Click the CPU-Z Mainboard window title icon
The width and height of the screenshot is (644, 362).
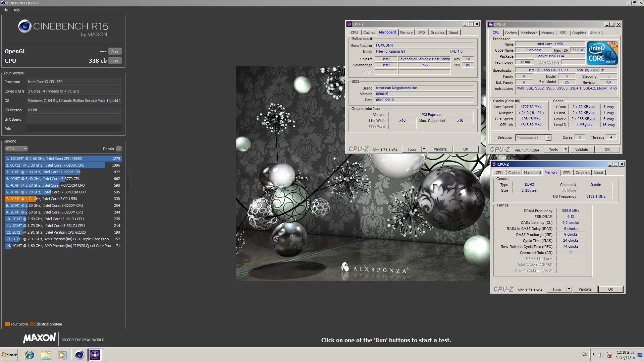pos(349,24)
